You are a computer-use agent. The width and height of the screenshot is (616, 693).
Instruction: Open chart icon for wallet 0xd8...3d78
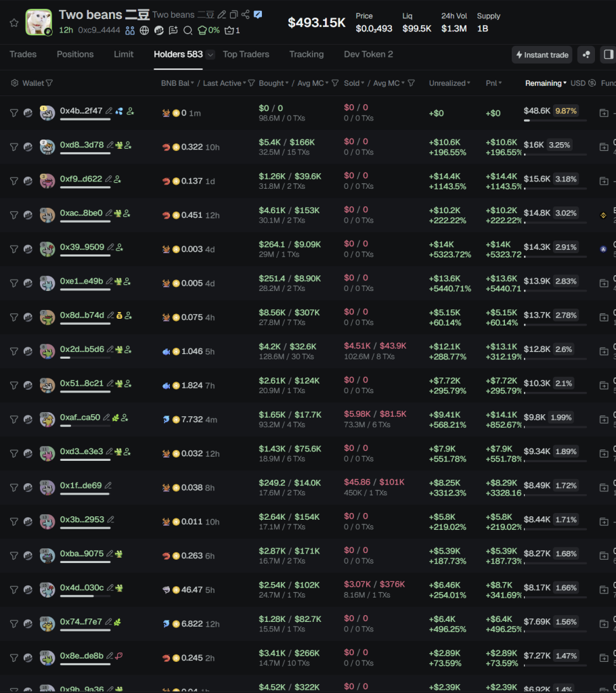tap(28, 147)
